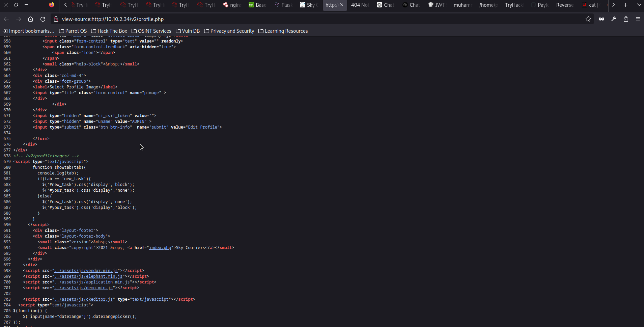Go back to the previous page
Viewport: 644px width, 327px height.
click(x=6, y=19)
